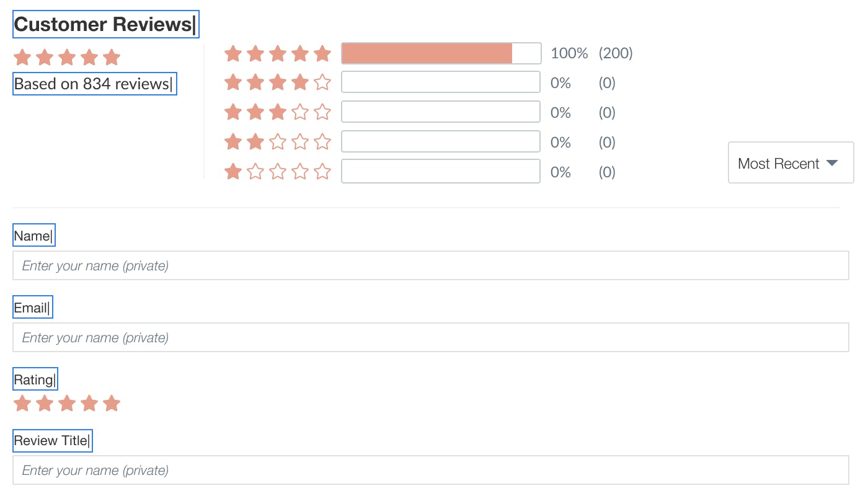Open the Most Recent sort dropdown
The image size is (868, 496).
(791, 162)
